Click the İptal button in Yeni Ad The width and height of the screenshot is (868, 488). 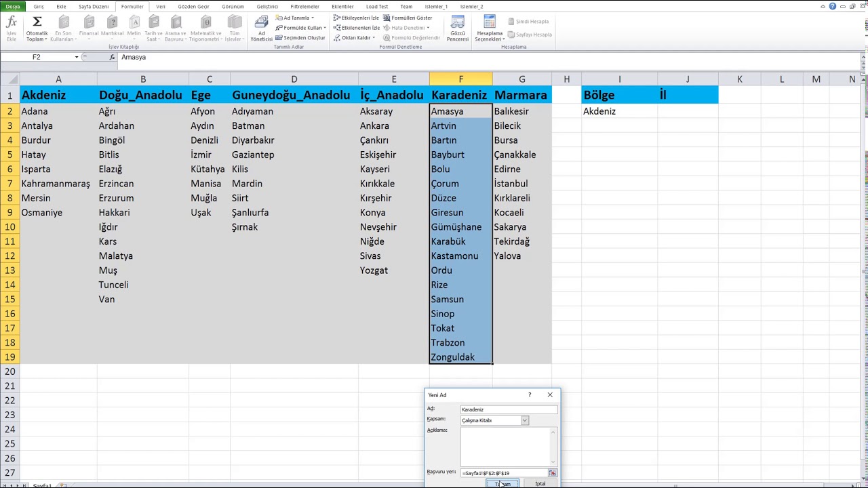pyautogui.click(x=540, y=484)
